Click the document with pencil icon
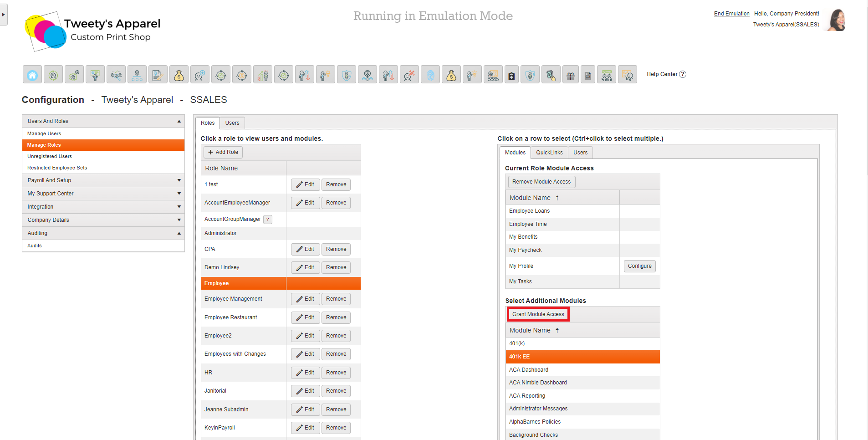This screenshot has height=440, width=868. (158, 75)
